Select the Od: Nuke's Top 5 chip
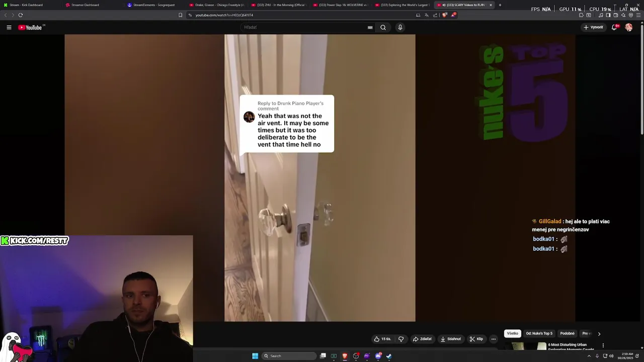Image resolution: width=644 pixels, height=362 pixels. point(539,333)
